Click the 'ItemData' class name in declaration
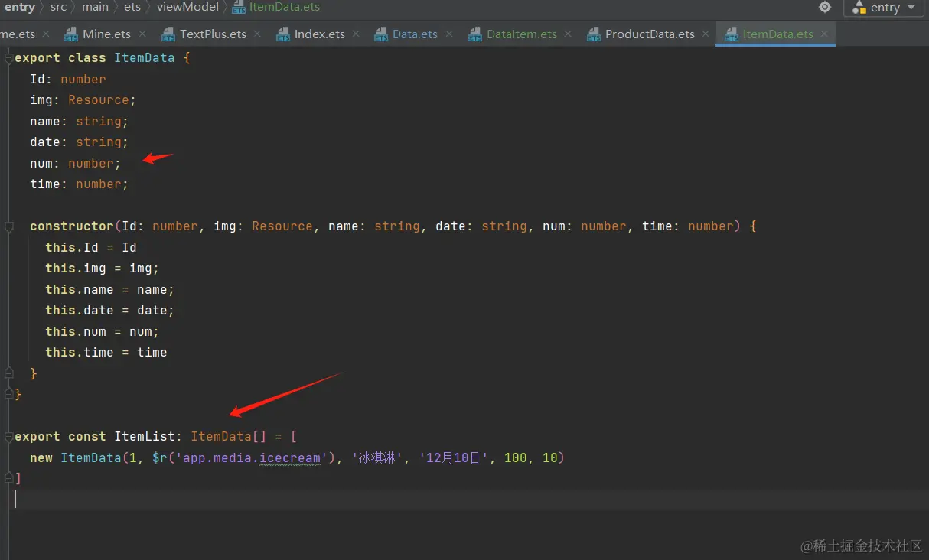 click(145, 58)
